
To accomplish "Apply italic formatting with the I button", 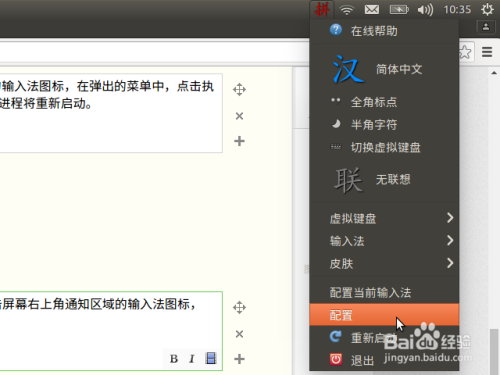I will [x=192, y=359].
